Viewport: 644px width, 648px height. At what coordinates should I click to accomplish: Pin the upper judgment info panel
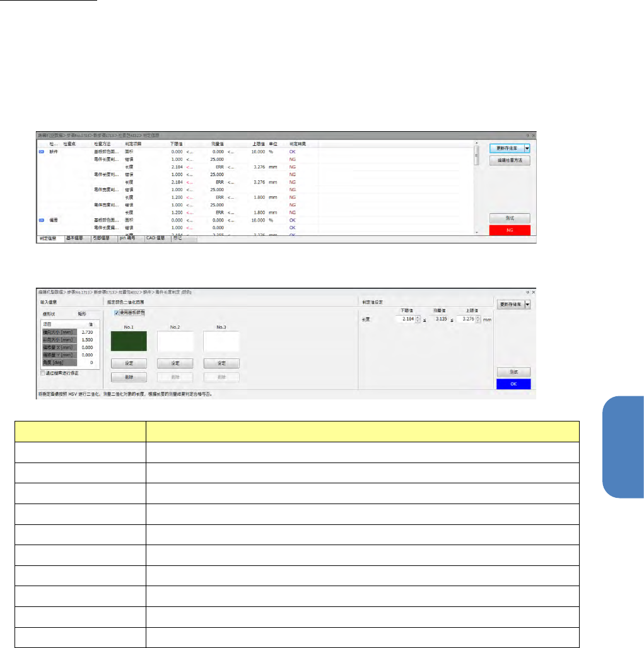click(x=527, y=135)
